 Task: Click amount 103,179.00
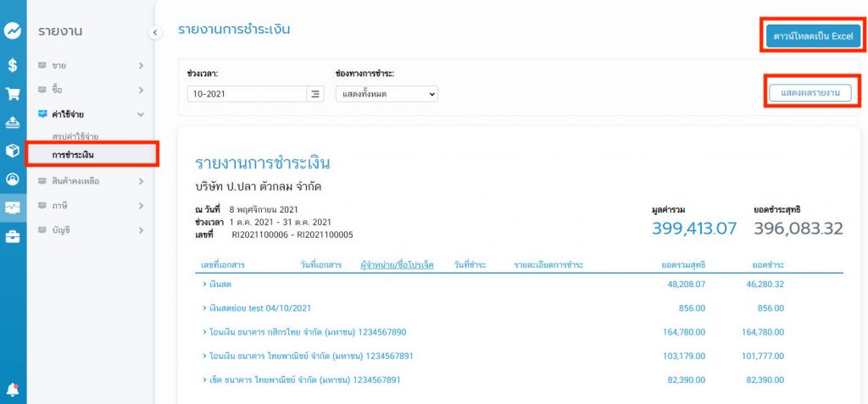[684, 356]
